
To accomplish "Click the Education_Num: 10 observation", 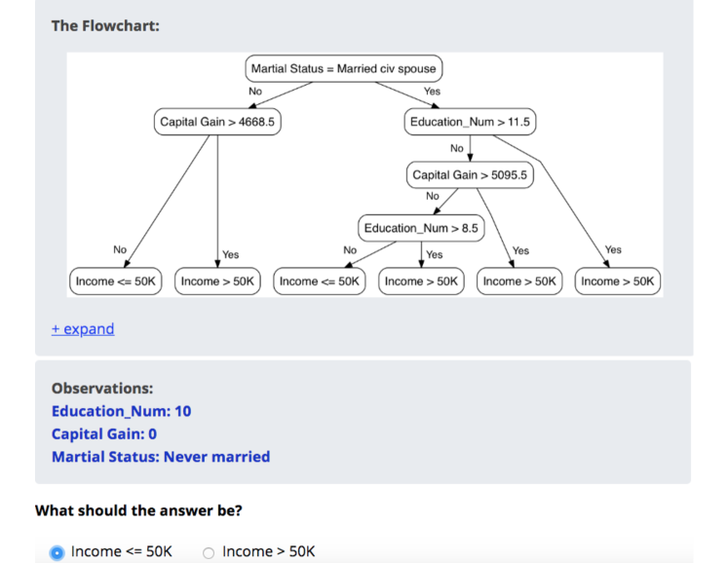I will tap(121, 411).
